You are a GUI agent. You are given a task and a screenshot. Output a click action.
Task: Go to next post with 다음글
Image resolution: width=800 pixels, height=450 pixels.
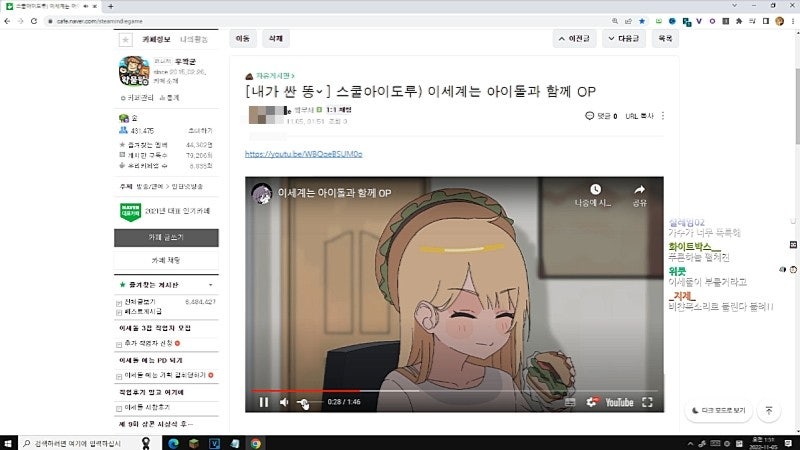(x=624, y=38)
